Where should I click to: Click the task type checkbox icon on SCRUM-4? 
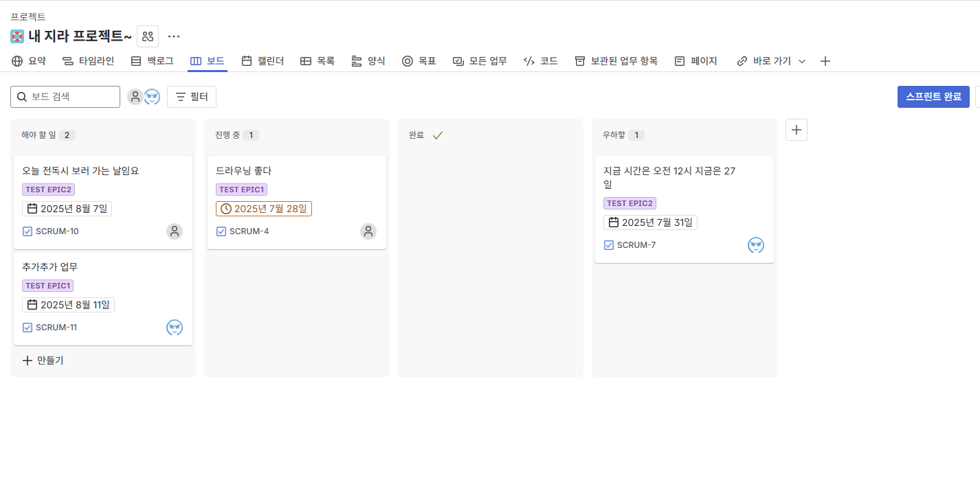[x=221, y=231]
